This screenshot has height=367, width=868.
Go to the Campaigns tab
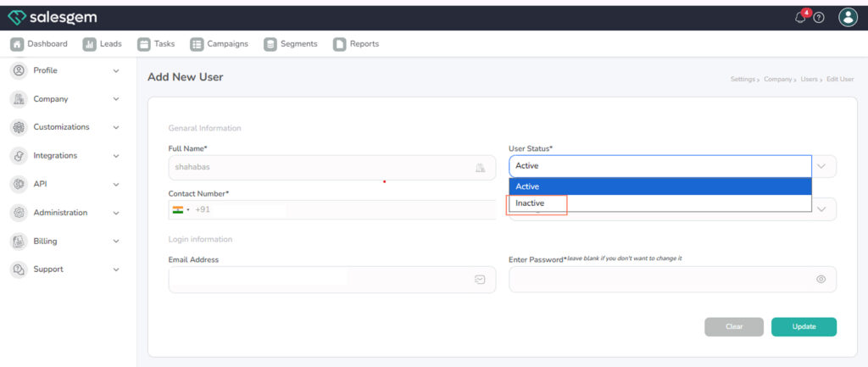pos(219,44)
